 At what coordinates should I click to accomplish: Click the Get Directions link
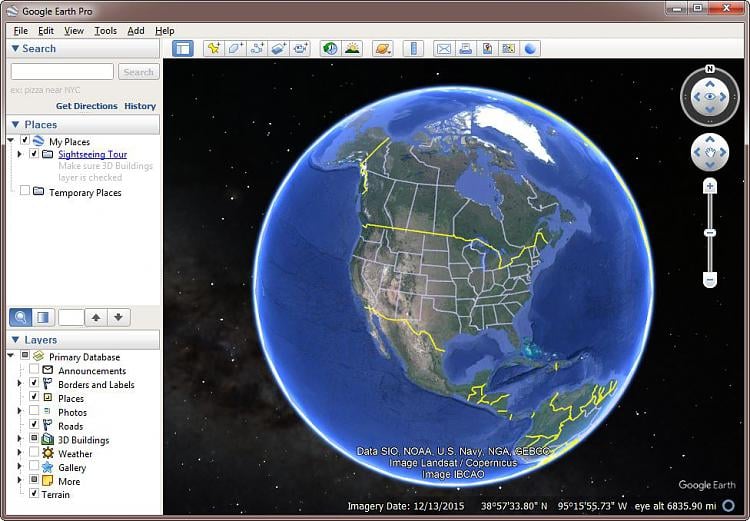coord(87,106)
